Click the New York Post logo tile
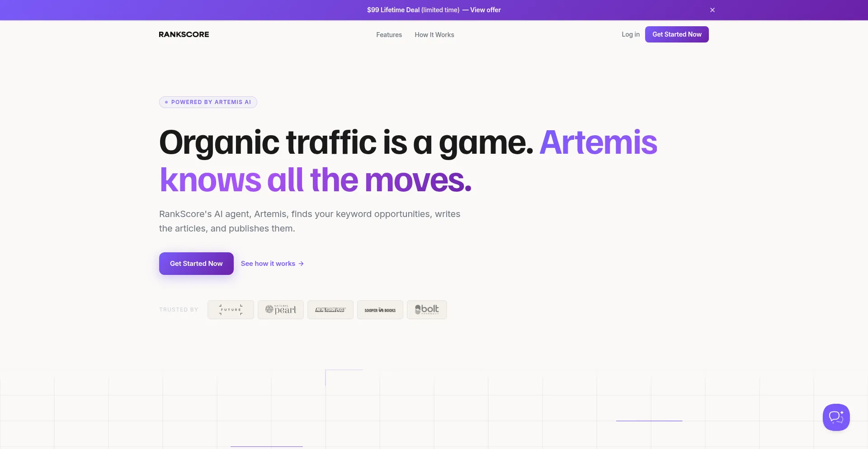 [330, 310]
